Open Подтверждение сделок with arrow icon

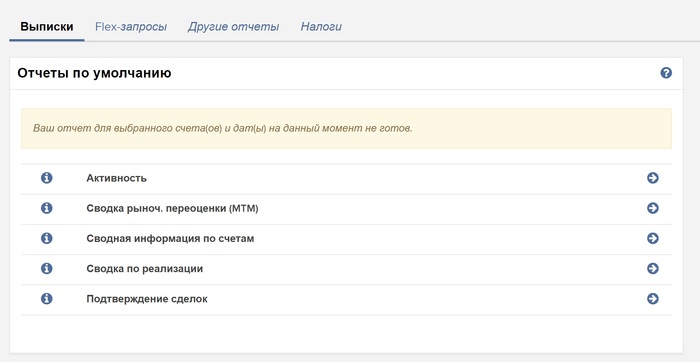pos(653,299)
